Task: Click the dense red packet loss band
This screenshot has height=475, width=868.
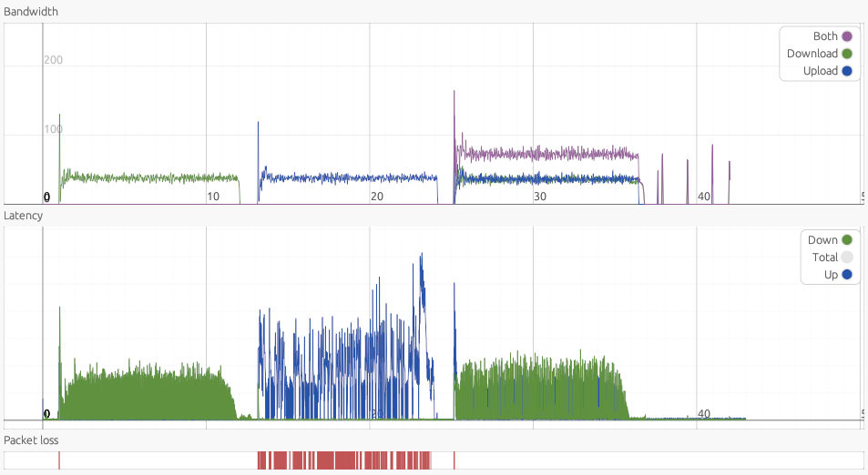Action: (x=344, y=460)
